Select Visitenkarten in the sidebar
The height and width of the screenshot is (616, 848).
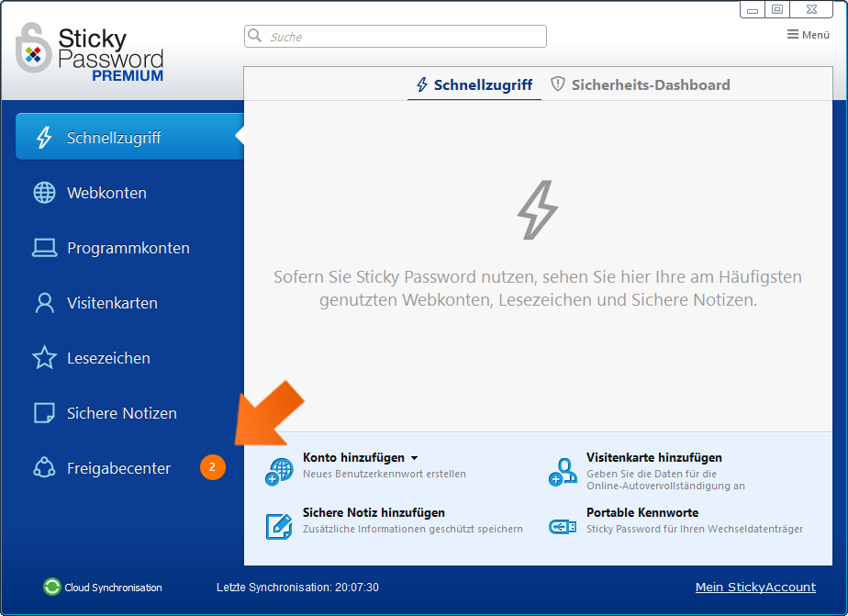[x=129, y=303]
